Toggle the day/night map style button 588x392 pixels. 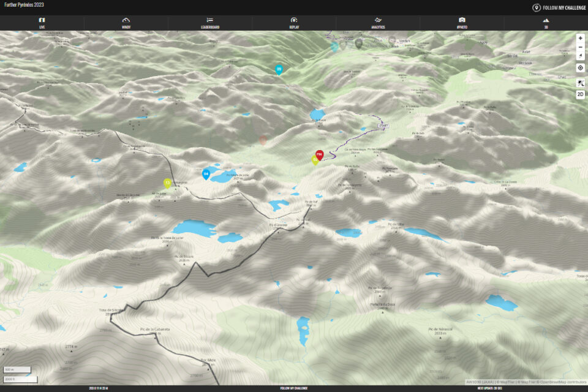point(580,83)
